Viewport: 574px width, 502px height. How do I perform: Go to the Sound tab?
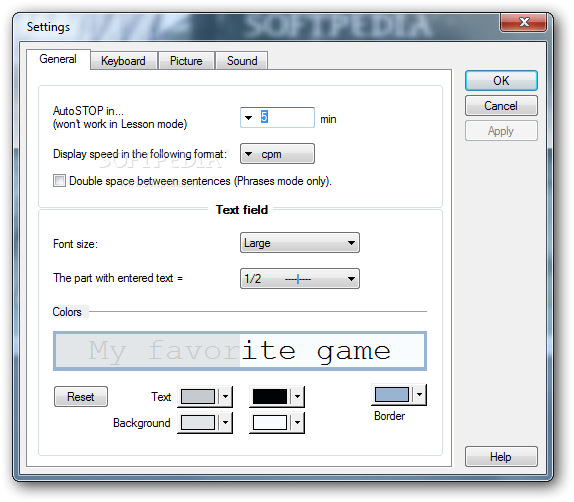(x=242, y=60)
